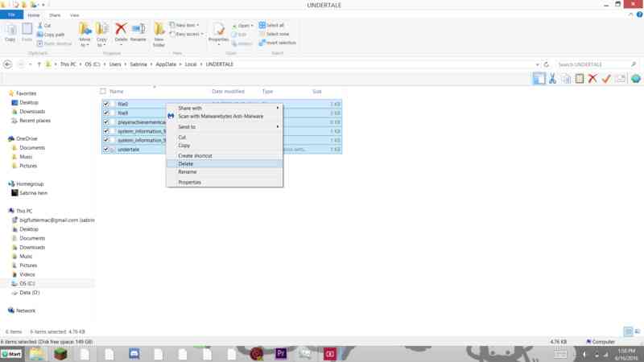Open the address bar history dropdown
This screenshot has width=644, height=362.
pyautogui.click(x=537, y=64)
